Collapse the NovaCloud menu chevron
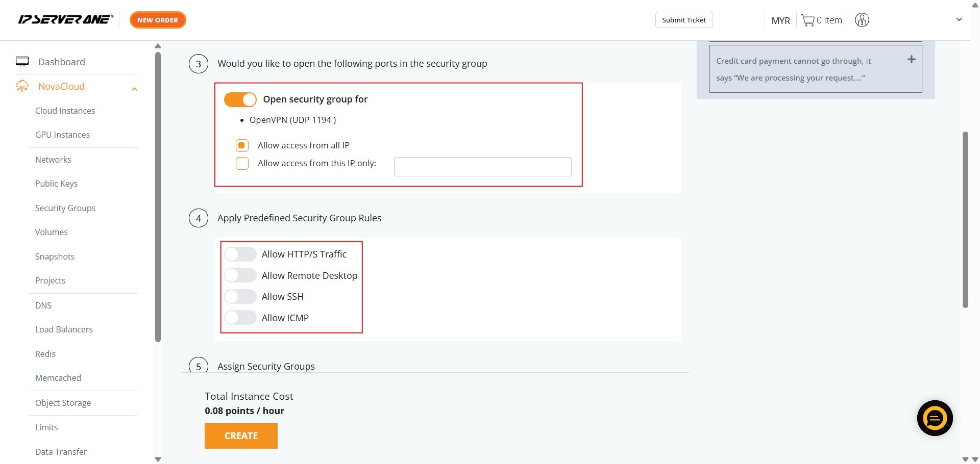Viewport: 980px width, 464px height. point(135,89)
